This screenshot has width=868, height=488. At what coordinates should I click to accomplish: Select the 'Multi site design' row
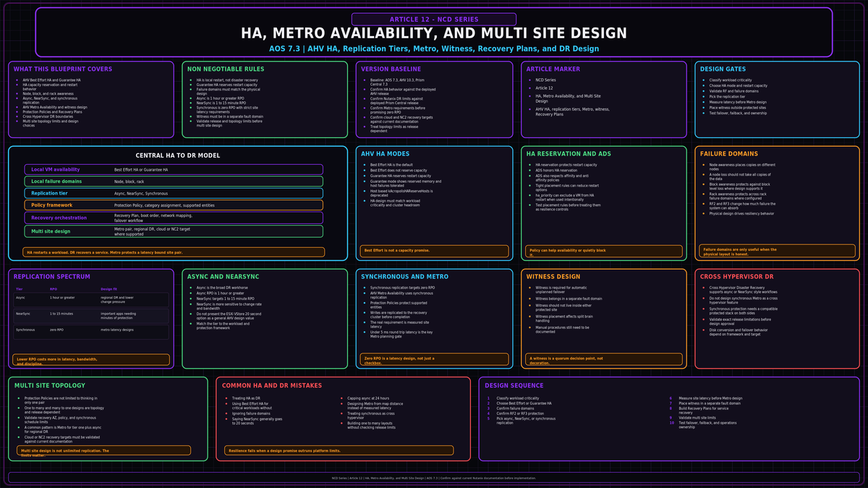pos(174,231)
